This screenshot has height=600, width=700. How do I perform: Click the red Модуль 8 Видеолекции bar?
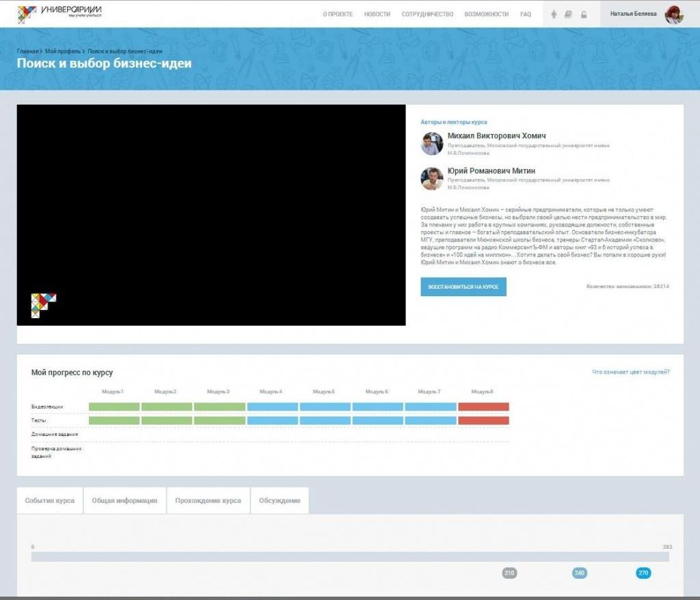pyautogui.click(x=483, y=407)
